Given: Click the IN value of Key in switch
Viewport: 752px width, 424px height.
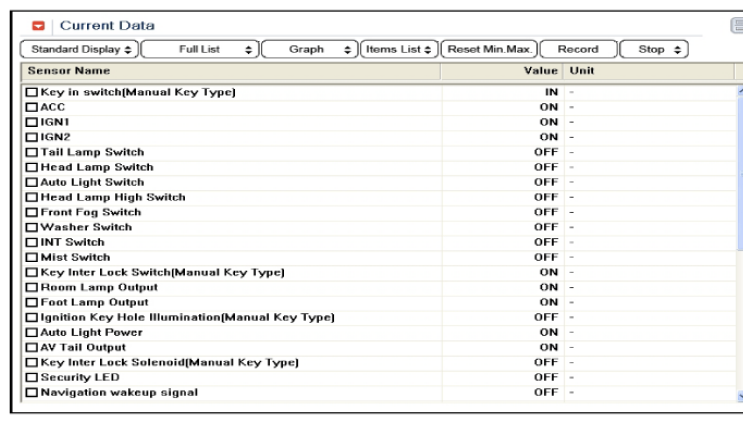Looking at the screenshot, I should point(552,92).
